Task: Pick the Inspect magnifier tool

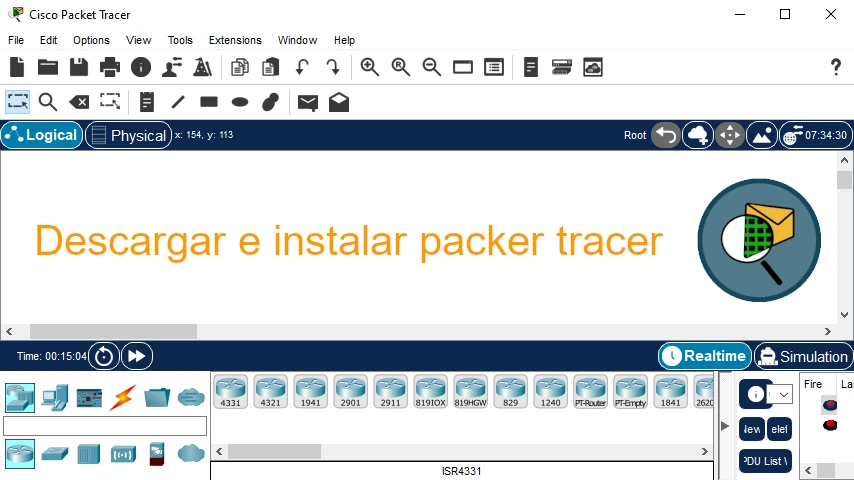Action: [48, 102]
